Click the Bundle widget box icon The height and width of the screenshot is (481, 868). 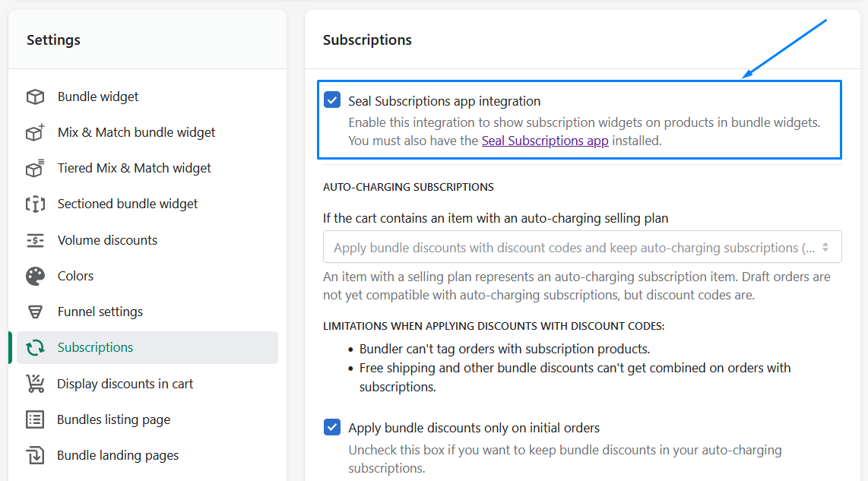tap(35, 97)
